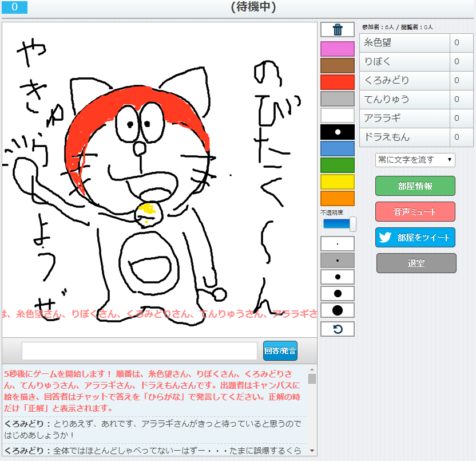Click the green 部屋情報 button
Image resolution: width=476 pixels, height=461 pixels.
[x=415, y=186]
